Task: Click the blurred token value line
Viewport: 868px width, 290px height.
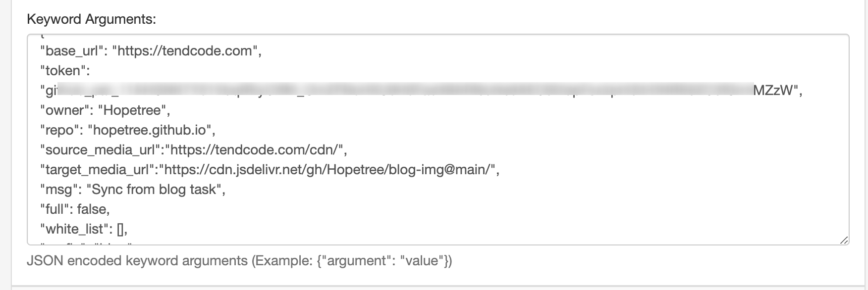Action: pos(421,91)
